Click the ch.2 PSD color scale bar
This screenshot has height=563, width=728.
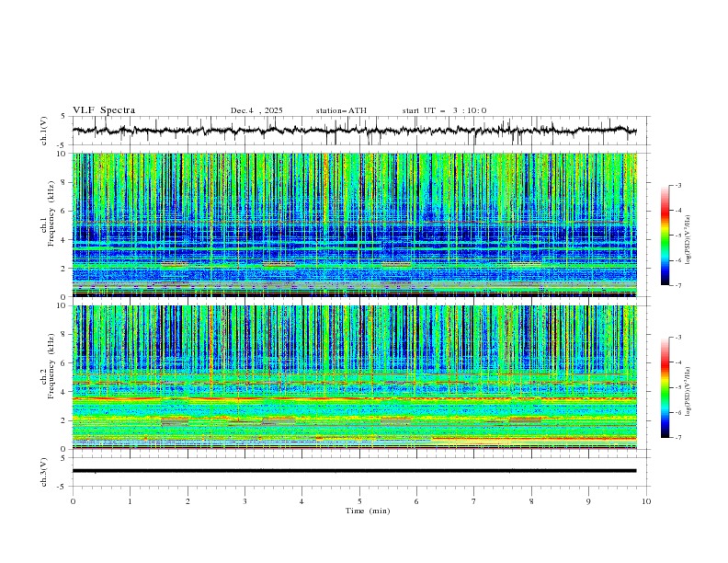pos(665,387)
